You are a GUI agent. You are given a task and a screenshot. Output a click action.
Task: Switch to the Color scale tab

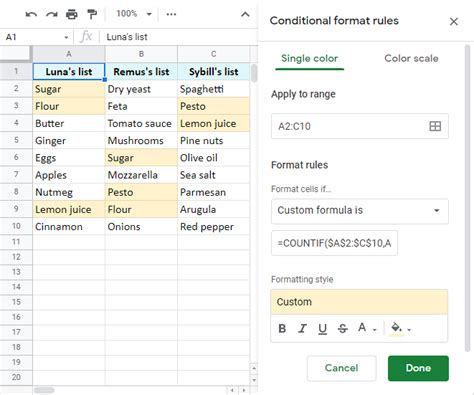[x=411, y=58]
